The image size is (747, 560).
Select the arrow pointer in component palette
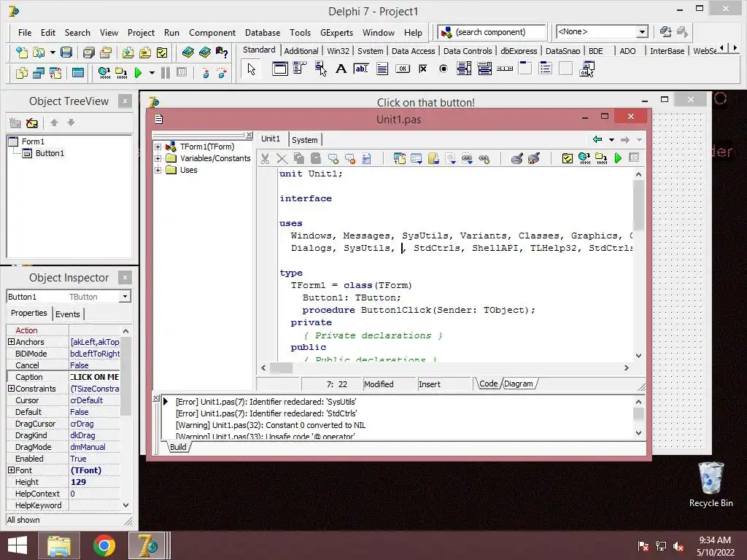(x=252, y=69)
